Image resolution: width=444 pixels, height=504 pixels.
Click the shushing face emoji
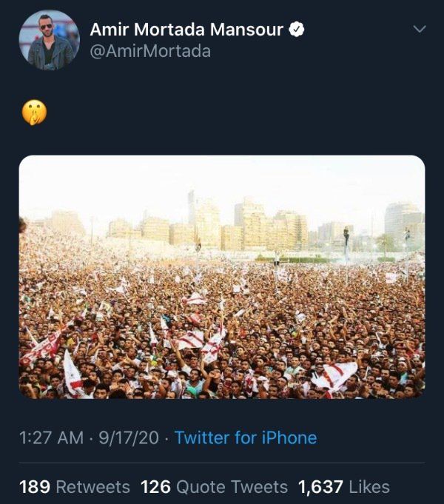pyautogui.click(x=34, y=112)
